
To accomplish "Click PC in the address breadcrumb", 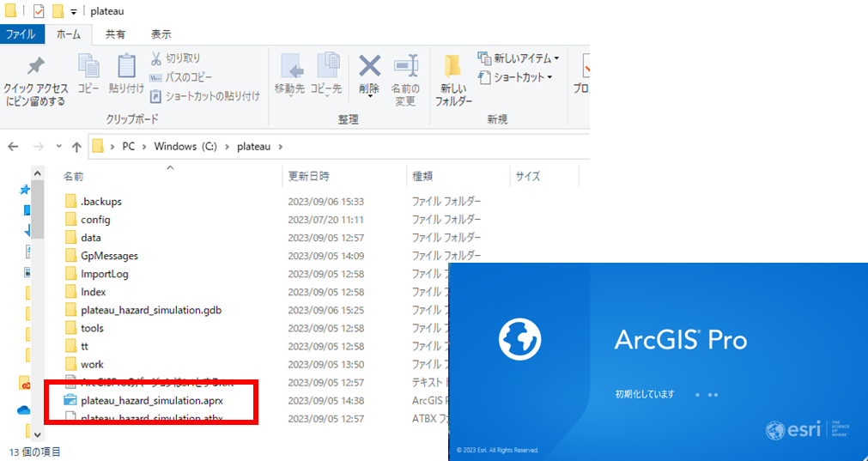I will point(129,147).
